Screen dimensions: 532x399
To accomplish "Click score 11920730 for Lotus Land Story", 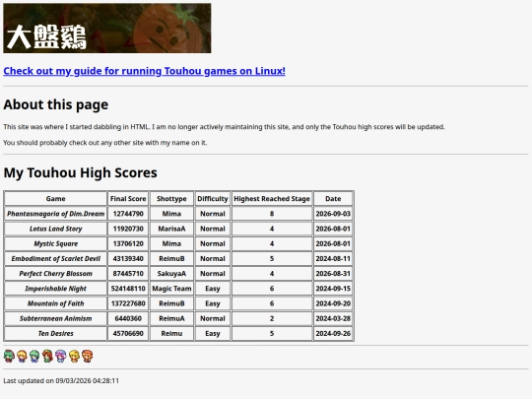I will 128,229.
